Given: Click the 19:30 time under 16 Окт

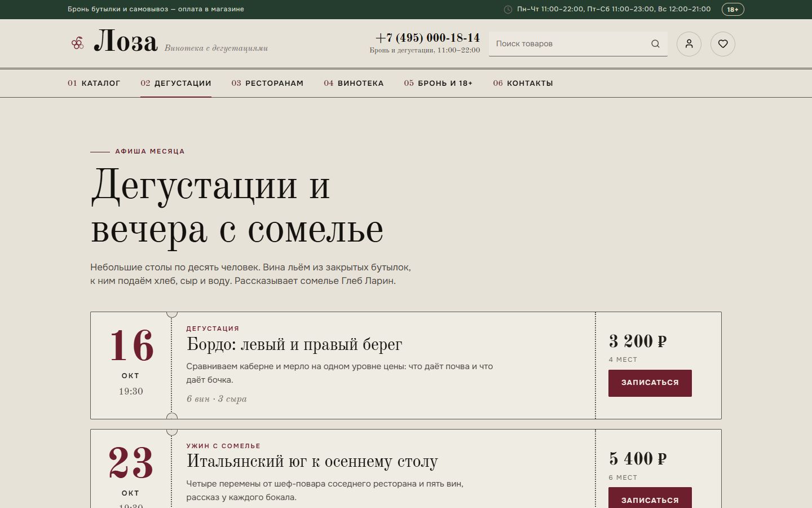Looking at the screenshot, I should (x=131, y=391).
